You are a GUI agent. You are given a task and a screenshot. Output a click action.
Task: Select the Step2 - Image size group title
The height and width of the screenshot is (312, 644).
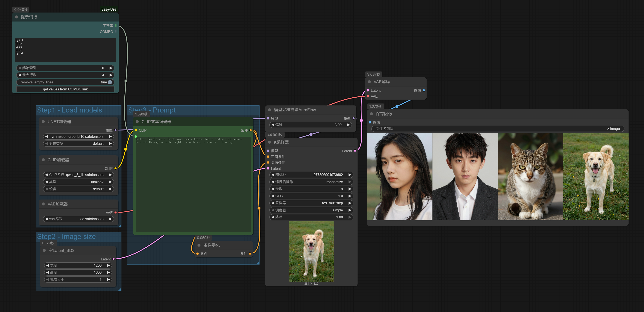(x=67, y=237)
